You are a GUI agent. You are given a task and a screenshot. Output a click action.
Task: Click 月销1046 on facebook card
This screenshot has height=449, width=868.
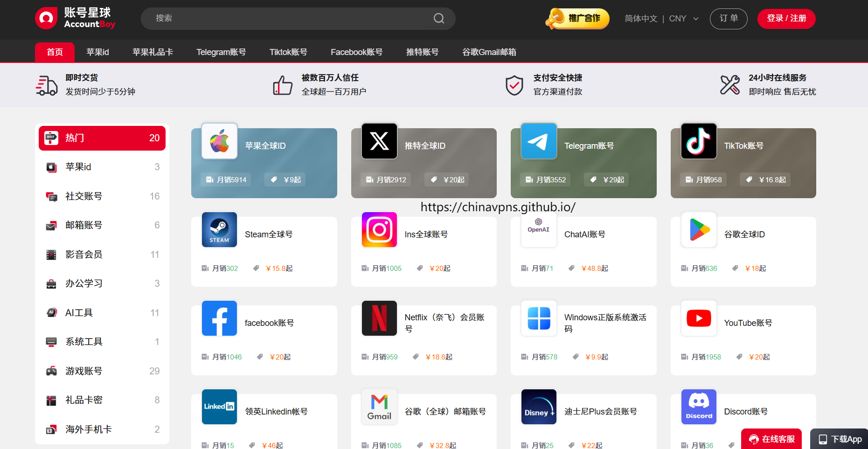click(x=222, y=357)
